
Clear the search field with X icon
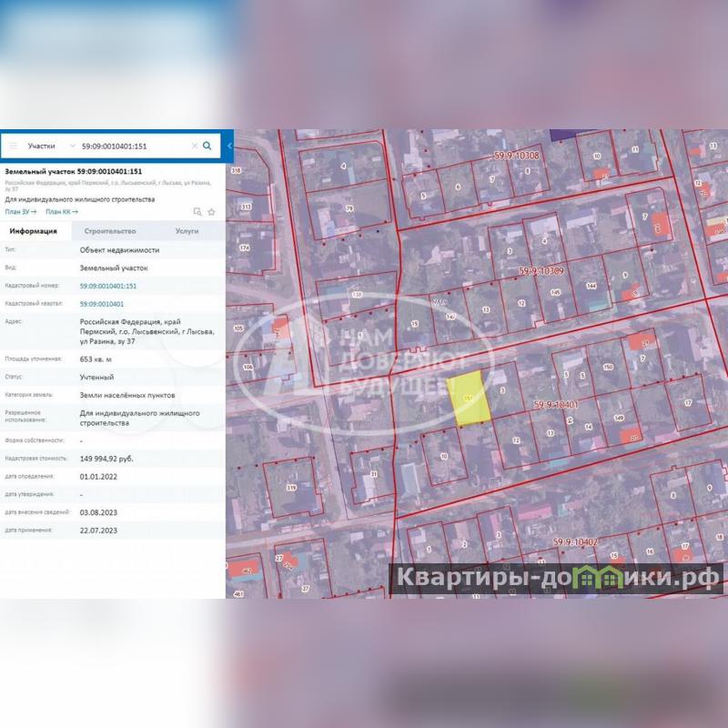tap(194, 146)
